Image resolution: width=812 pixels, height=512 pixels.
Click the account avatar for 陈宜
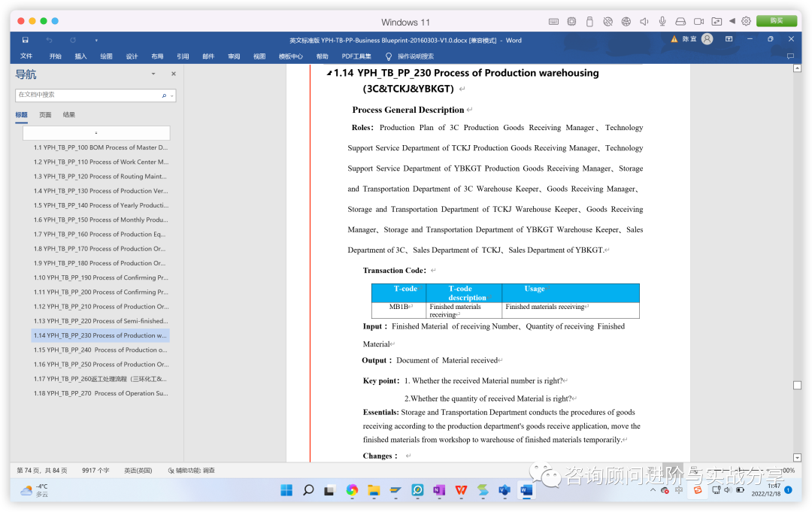pos(707,39)
